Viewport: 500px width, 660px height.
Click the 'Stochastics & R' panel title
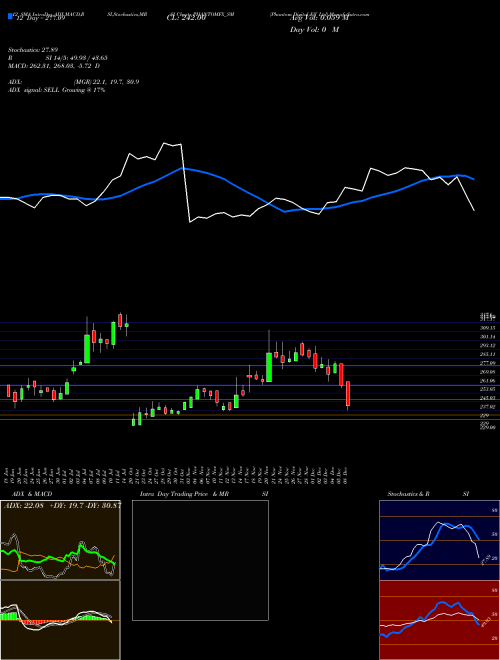tap(408, 494)
